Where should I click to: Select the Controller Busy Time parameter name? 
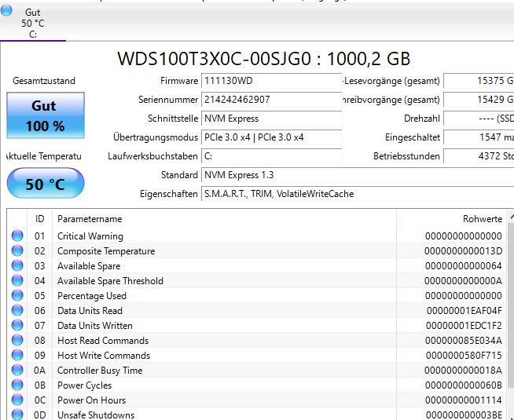[100, 371]
